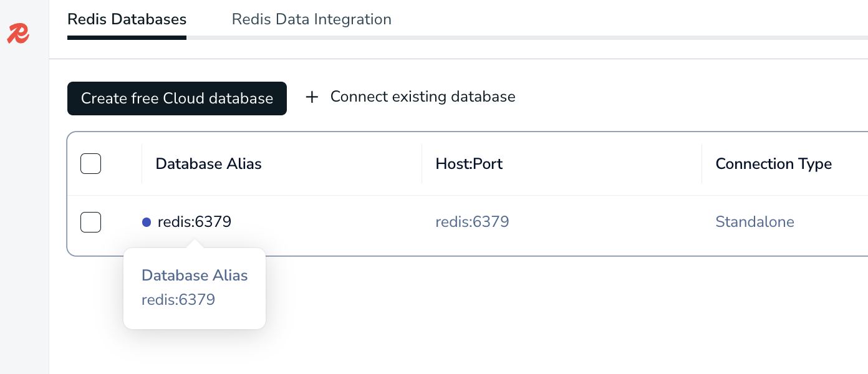The image size is (868, 374).
Task: Select the checkbox for the redis:6379 row
Action: (90, 222)
